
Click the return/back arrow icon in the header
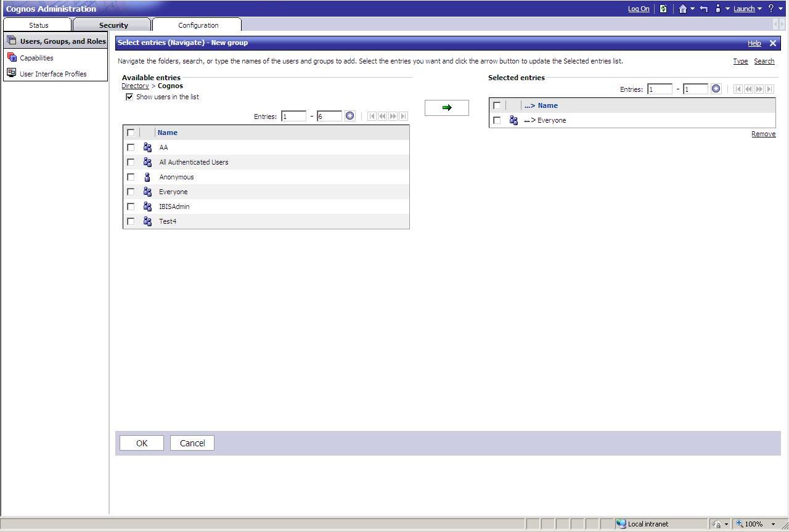click(x=703, y=8)
